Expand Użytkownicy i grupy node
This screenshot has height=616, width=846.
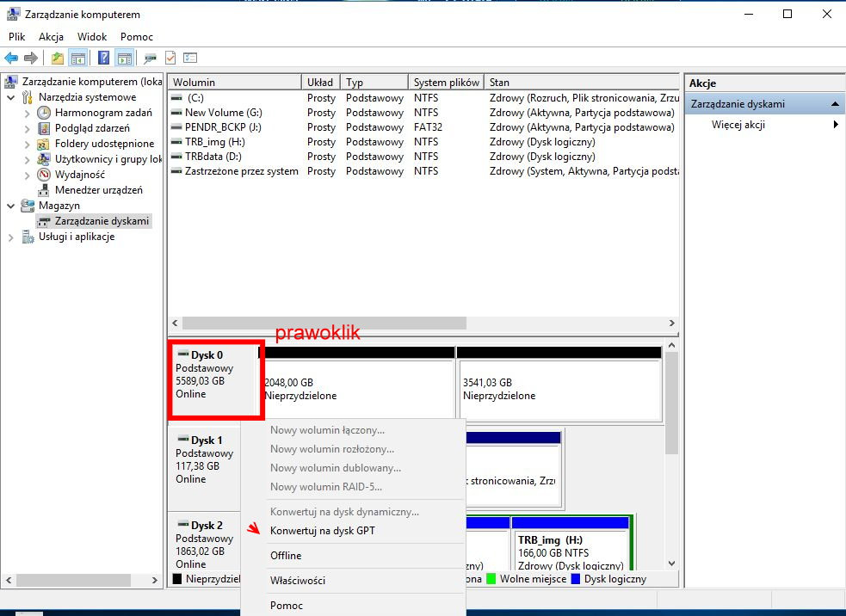[27, 160]
